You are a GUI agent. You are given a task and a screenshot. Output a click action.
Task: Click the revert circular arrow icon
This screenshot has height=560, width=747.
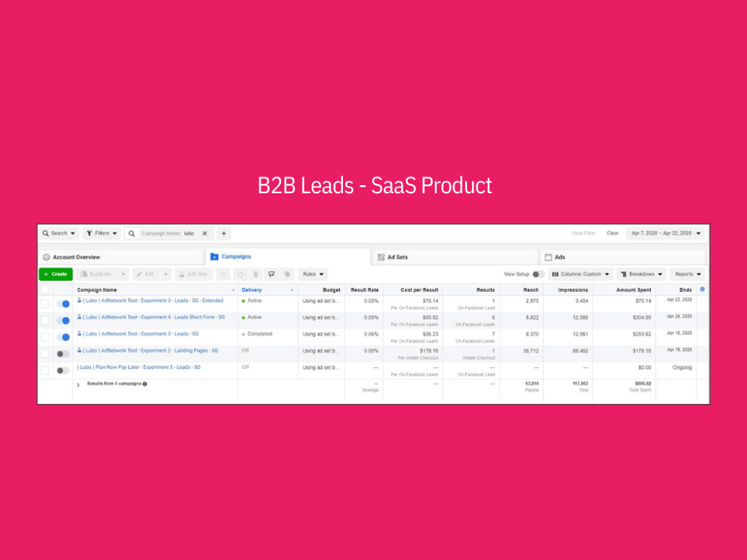point(240,274)
